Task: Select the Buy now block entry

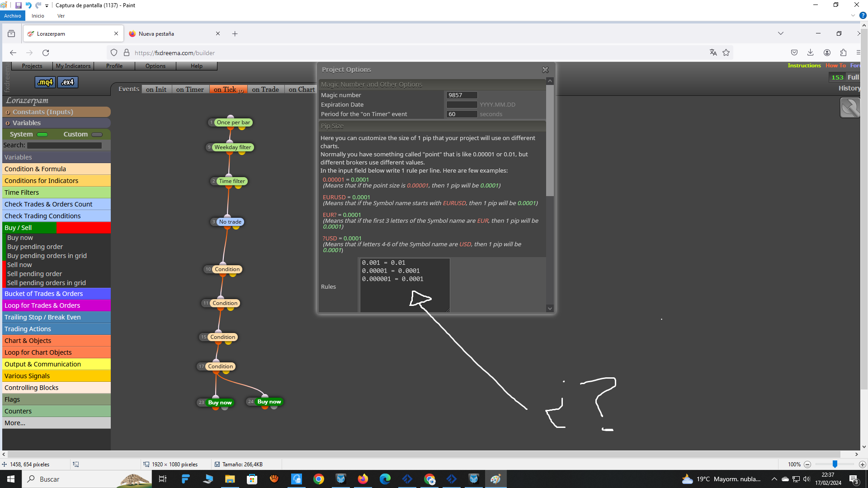Action: [20, 238]
